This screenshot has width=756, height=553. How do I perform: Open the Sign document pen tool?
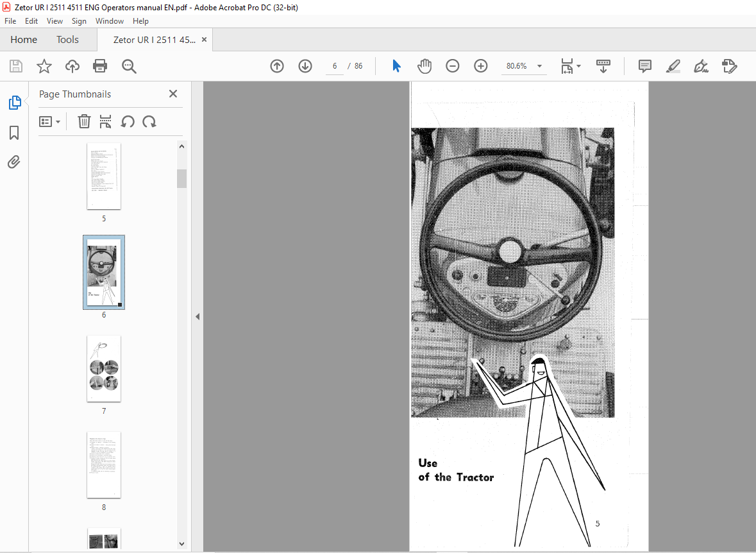(x=701, y=66)
